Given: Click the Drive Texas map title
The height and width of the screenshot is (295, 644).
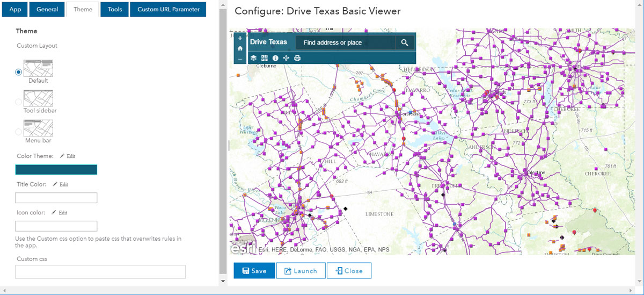Looking at the screenshot, I should tap(268, 42).
